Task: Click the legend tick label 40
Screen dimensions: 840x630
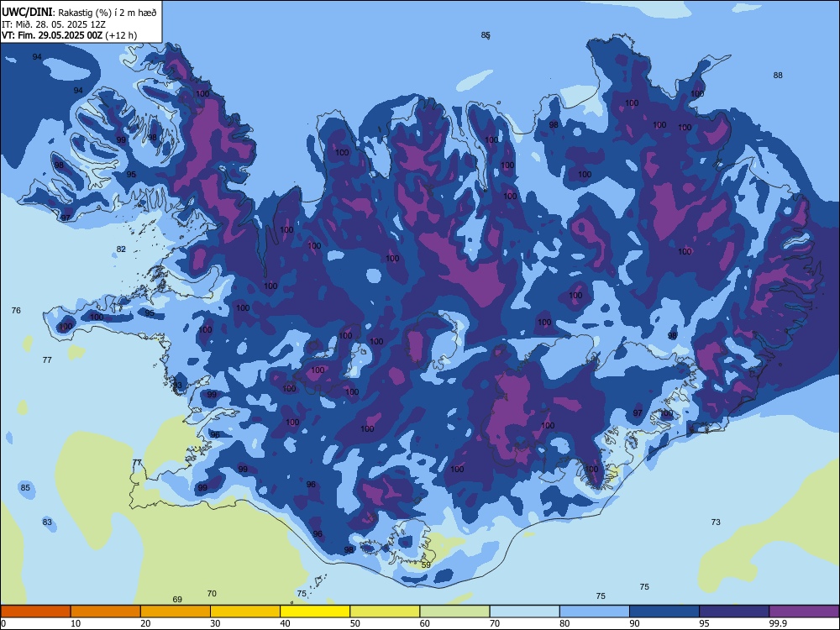Action: [x=285, y=623]
